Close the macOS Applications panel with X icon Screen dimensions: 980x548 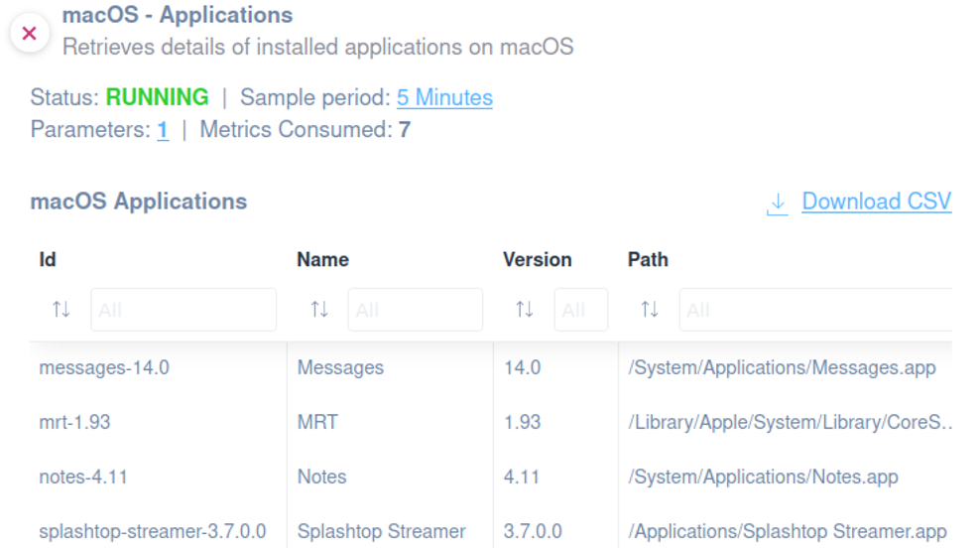click(30, 33)
